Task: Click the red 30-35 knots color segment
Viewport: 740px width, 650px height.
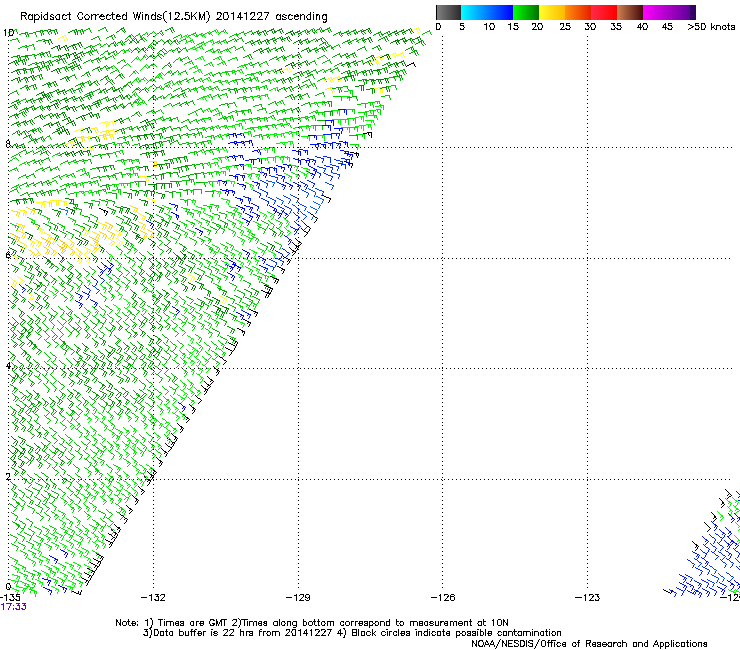Action: 604,12
